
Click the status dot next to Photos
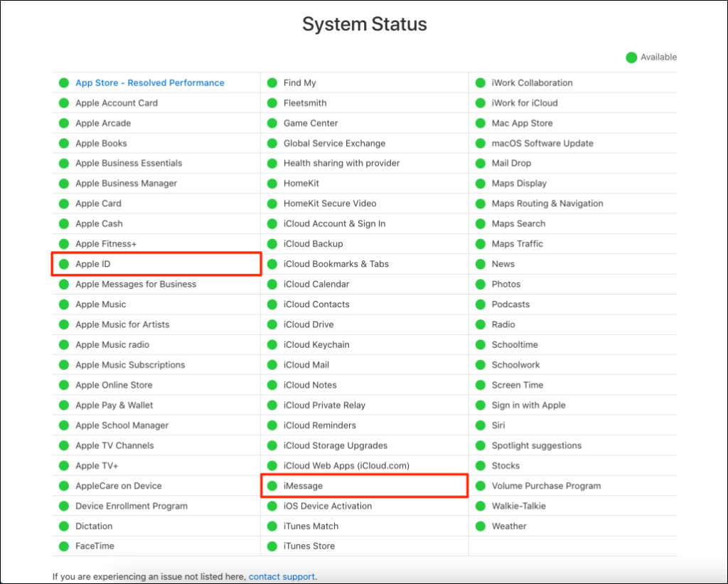[x=481, y=284]
